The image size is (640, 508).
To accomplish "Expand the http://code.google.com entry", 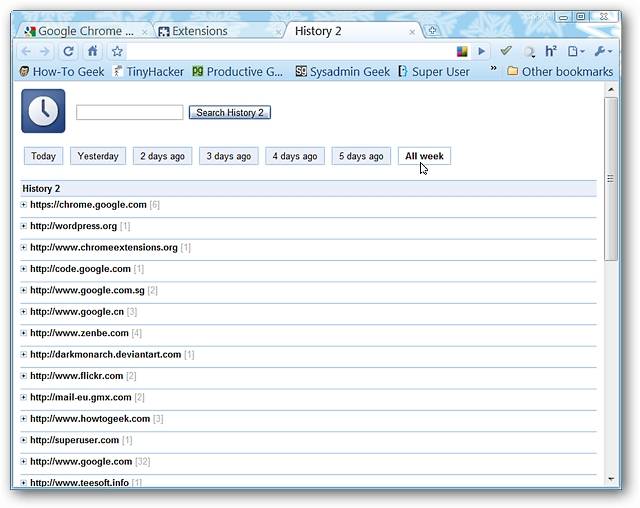I will pos(24,269).
